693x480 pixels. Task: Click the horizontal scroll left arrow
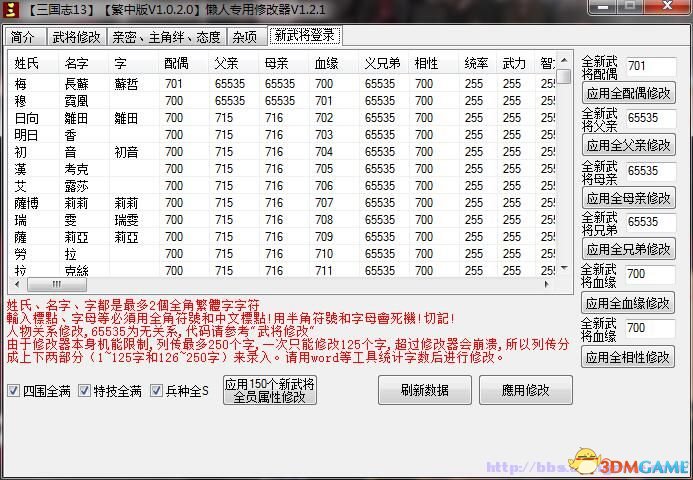17,284
